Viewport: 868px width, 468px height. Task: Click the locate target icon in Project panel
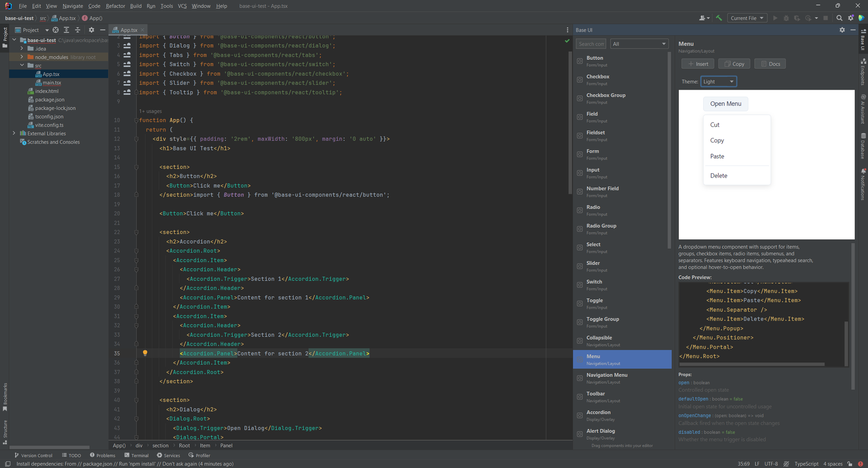(x=55, y=30)
